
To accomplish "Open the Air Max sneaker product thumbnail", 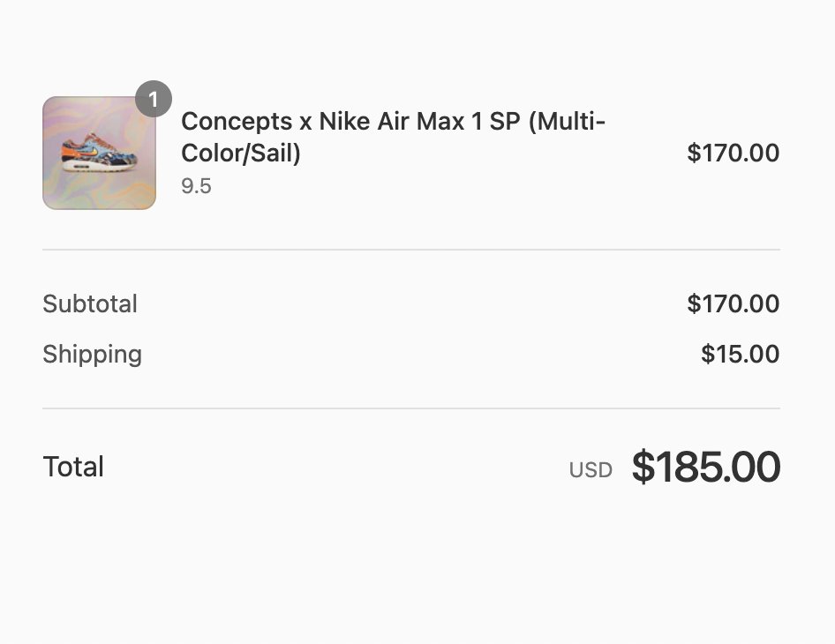I will (x=99, y=153).
